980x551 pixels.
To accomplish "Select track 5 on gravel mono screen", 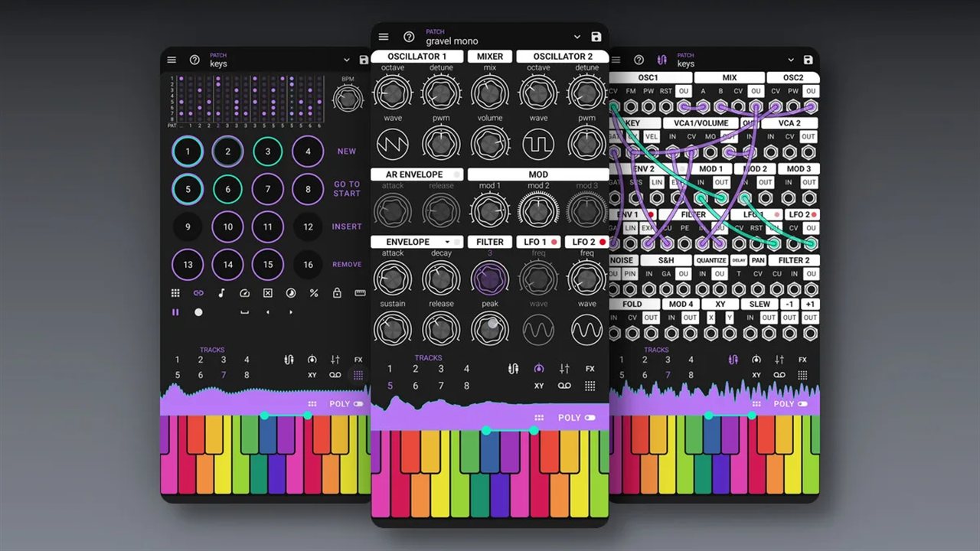I will pos(390,386).
